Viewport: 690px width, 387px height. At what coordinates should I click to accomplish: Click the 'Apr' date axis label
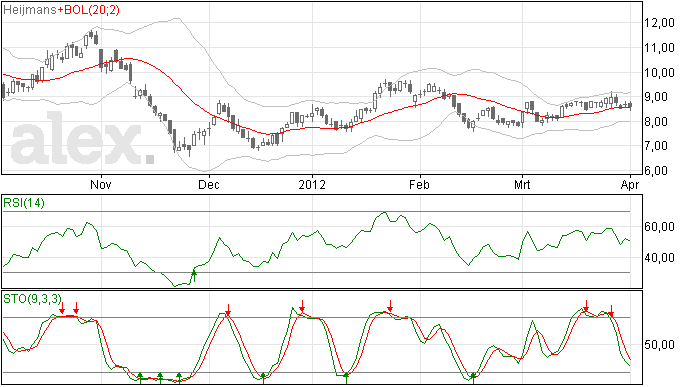(x=630, y=184)
